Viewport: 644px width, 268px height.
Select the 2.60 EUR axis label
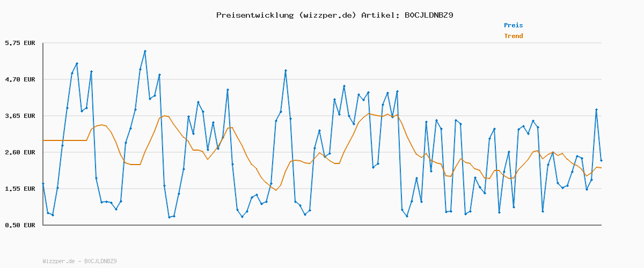tap(20, 152)
